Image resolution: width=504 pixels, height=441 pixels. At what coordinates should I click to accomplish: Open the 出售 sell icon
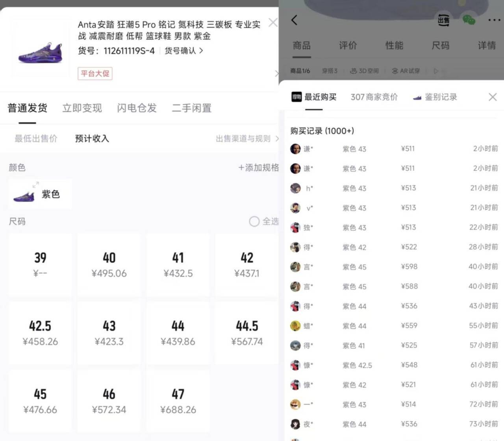coord(444,20)
